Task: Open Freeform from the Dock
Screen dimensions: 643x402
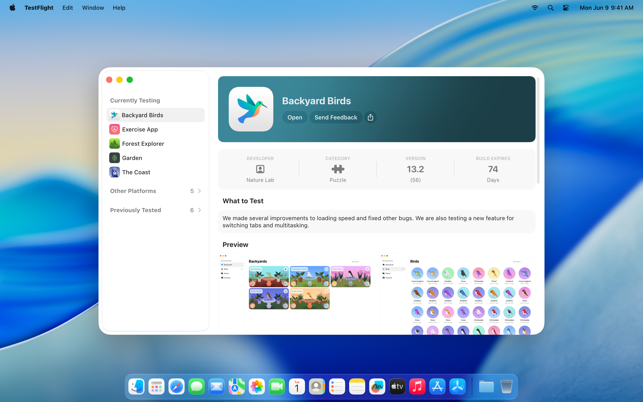Action: (377, 386)
